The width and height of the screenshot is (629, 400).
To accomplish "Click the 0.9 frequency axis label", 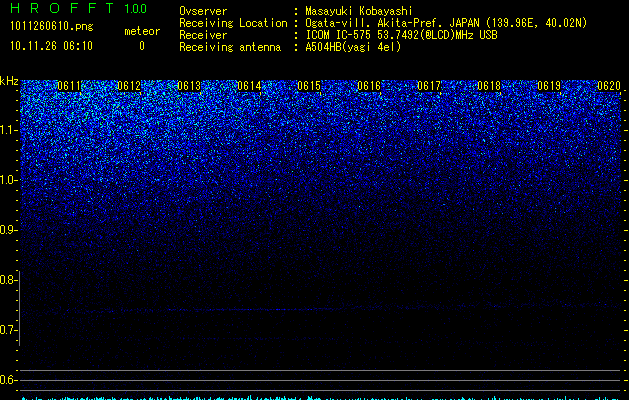I will tap(7, 230).
